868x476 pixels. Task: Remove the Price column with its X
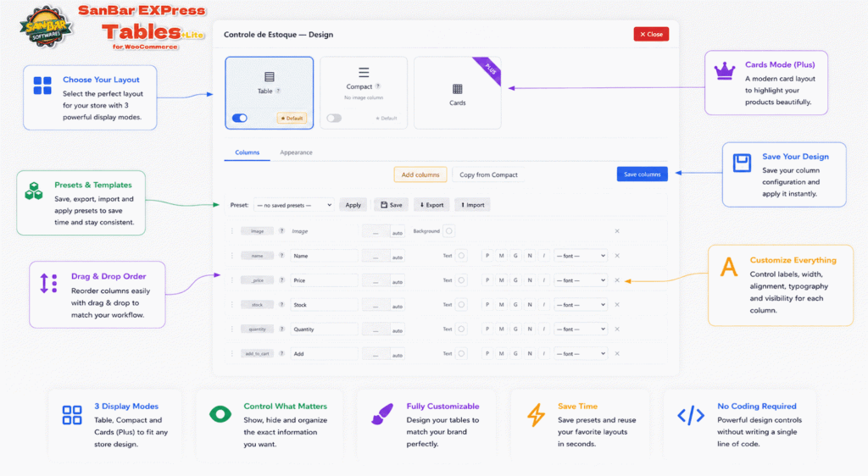coord(617,280)
